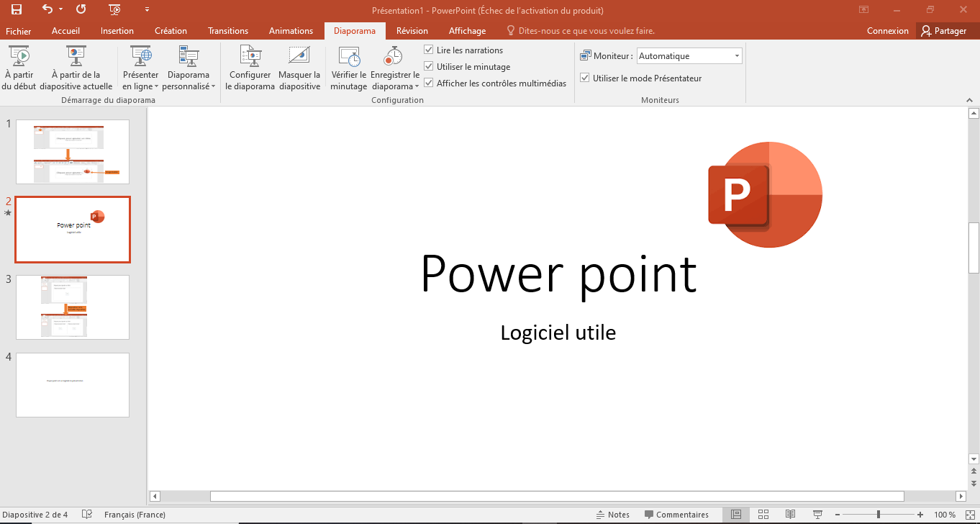Switch to the Création tab
This screenshot has height=524, width=980.
171,31
